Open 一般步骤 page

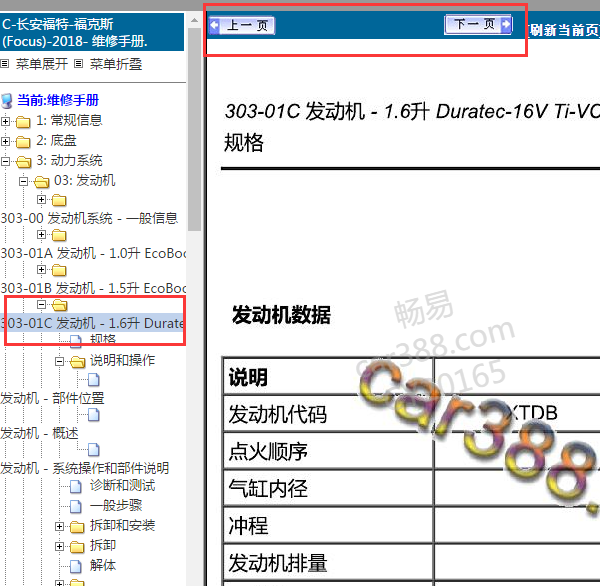point(116,505)
